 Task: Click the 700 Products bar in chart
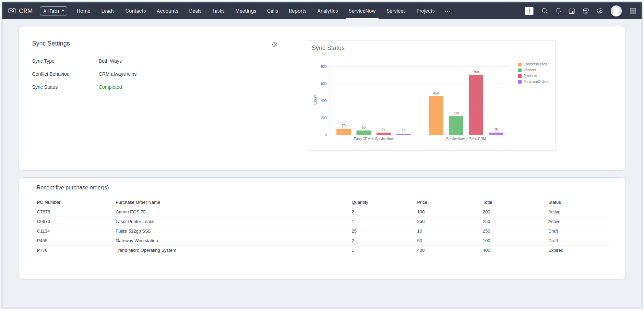pyautogui.click(x=476, y=105)
